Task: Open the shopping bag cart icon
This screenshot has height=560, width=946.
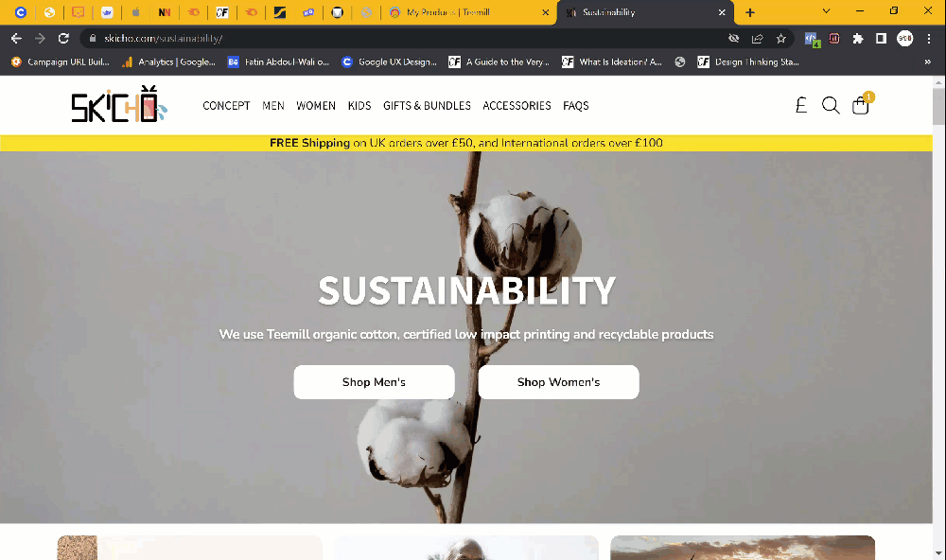Action: click(861, 105)
